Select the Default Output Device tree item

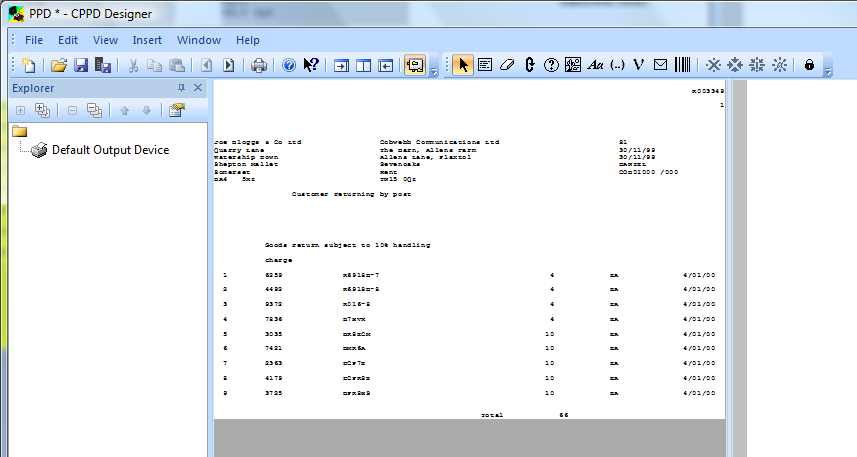(x=110, y=150)
